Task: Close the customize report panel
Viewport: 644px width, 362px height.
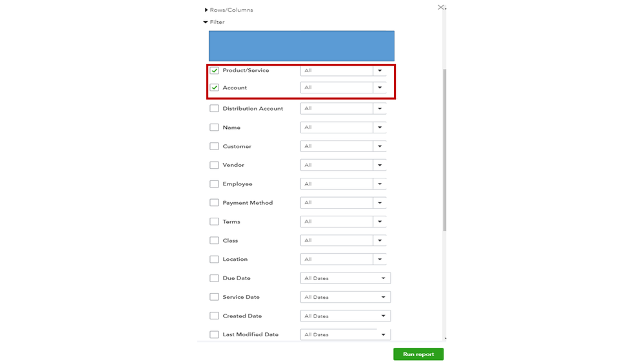Action: coord(441,8)
